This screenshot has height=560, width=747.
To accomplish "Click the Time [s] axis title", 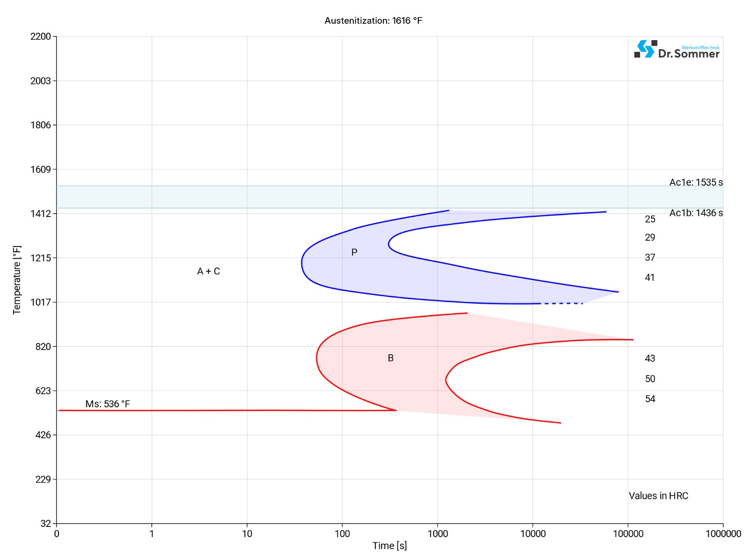I will pyautogui.click(x=389, y=546).
